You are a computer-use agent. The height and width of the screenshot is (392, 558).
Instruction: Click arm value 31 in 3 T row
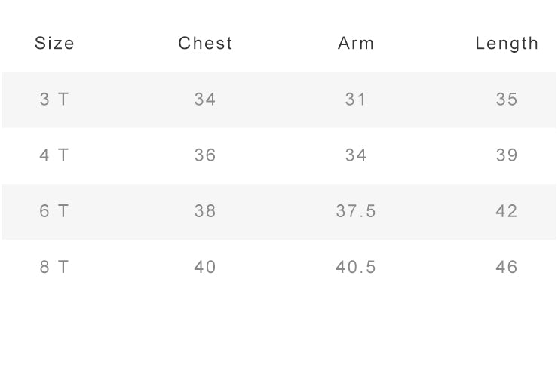click(x=355, y=100)
